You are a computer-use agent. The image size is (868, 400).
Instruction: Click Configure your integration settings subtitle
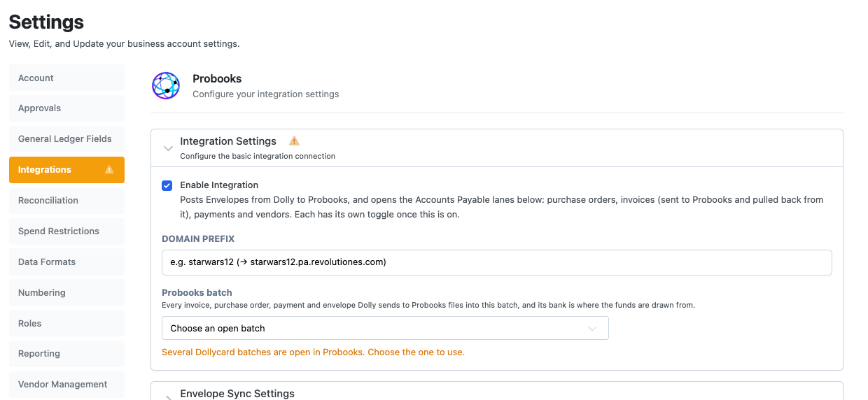pos(266,94)
